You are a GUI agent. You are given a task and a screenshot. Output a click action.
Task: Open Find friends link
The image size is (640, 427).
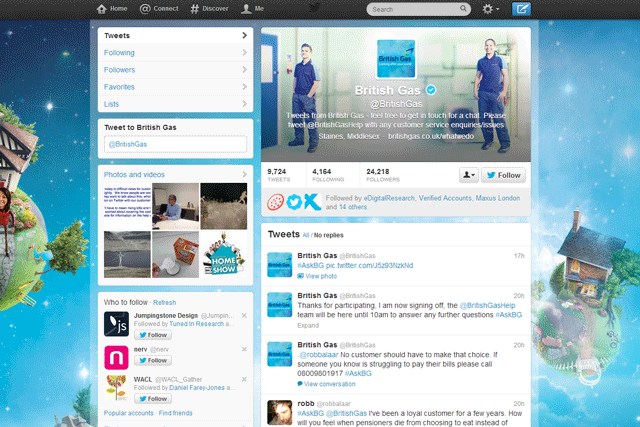[x=176, y=413]
